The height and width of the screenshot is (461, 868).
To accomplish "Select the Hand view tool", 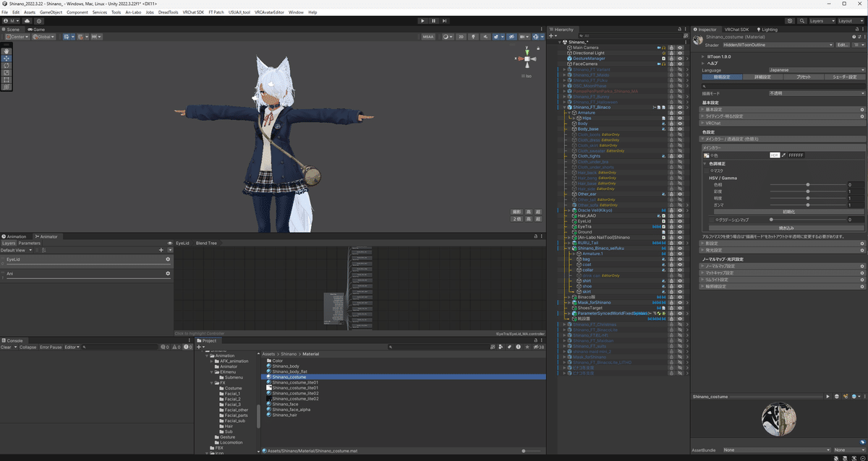I will point(7,51).
